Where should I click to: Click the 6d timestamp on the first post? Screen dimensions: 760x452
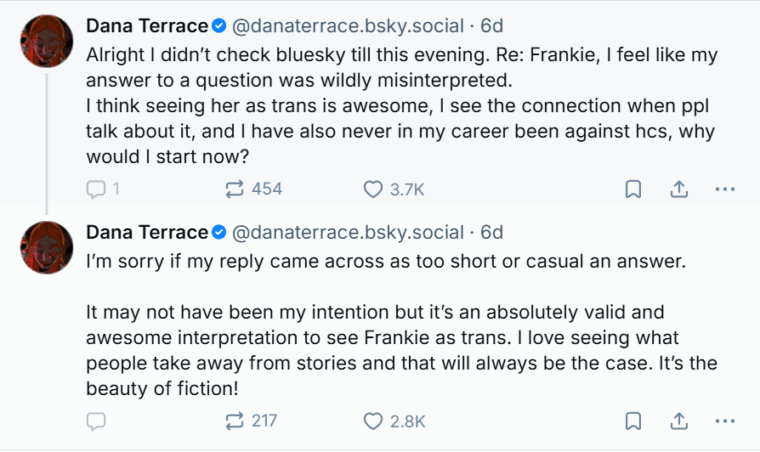492,24
